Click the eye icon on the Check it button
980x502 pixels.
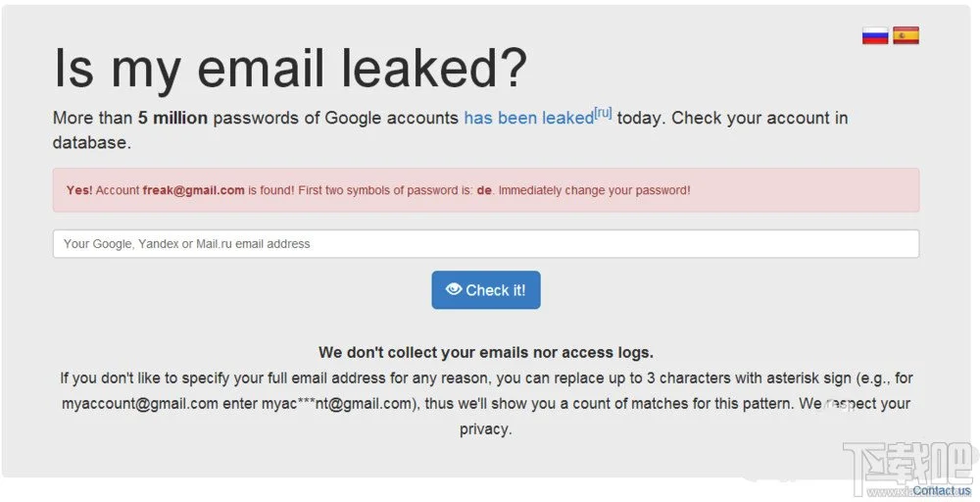tap(454, 289)
